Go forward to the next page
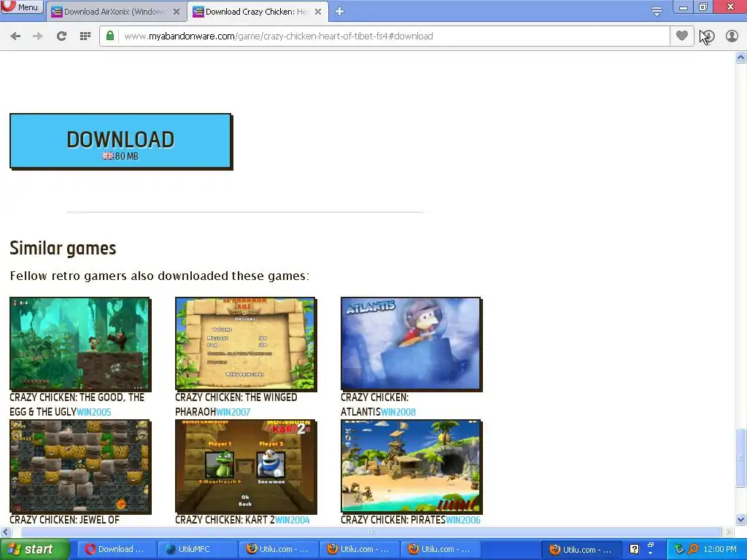The width and height of the screenshot is (747, 560). tap(38, 36)
